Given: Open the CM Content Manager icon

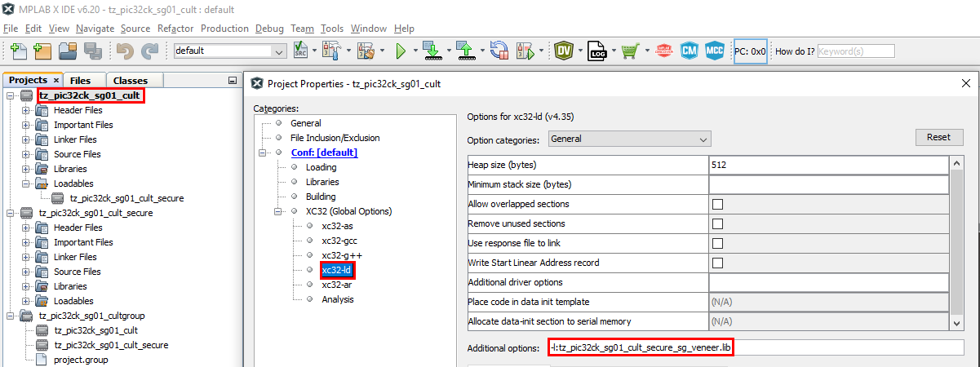Looking at the screenshot, I should click(689, 51).
